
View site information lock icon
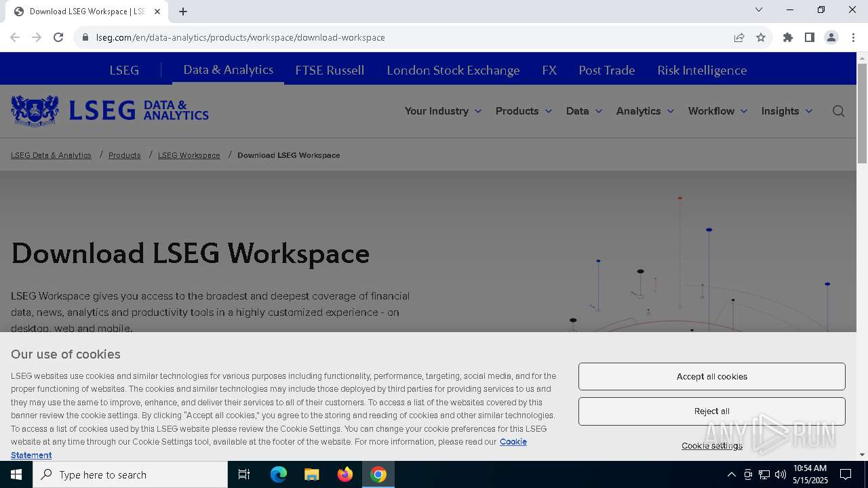(x=85, y=37)
